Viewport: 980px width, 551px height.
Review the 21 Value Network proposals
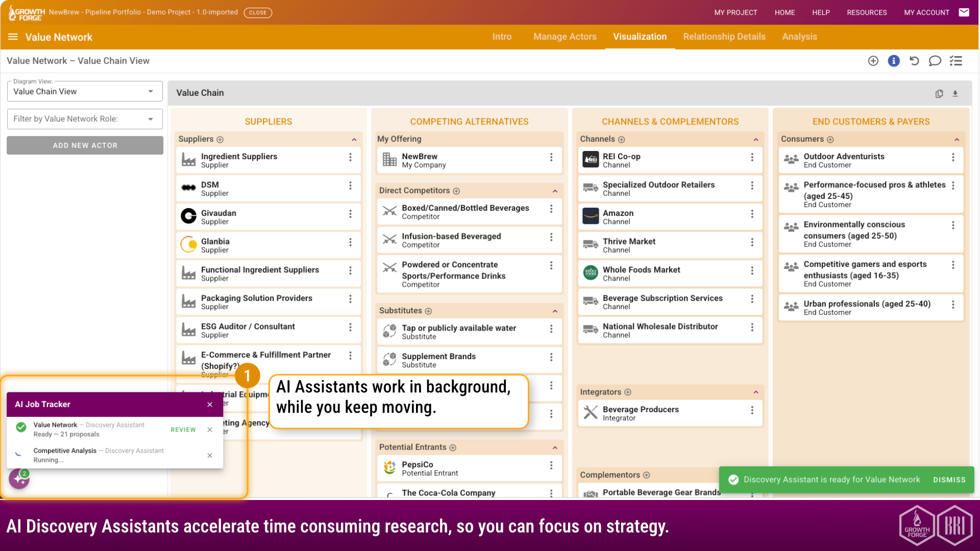(183, 430)
